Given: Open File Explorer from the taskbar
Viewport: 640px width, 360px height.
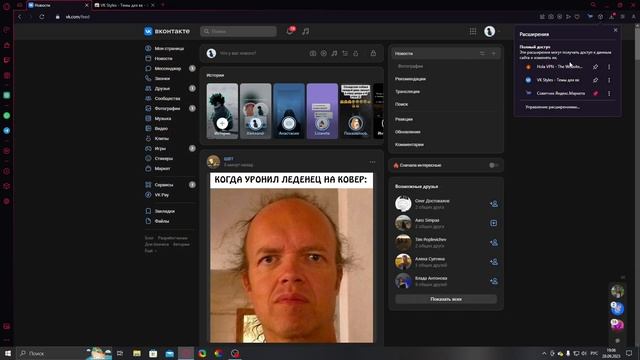Looking at the screenshot, I should coord(137,353).
